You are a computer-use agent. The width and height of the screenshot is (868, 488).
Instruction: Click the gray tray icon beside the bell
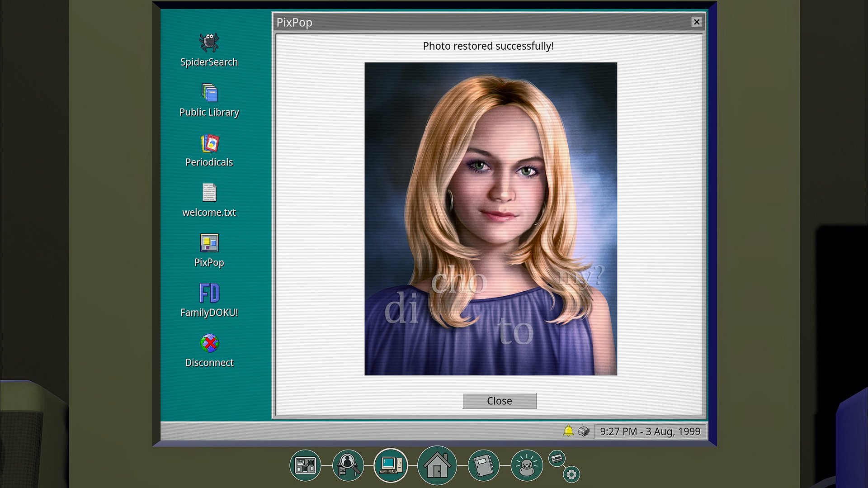pos(584,431)
